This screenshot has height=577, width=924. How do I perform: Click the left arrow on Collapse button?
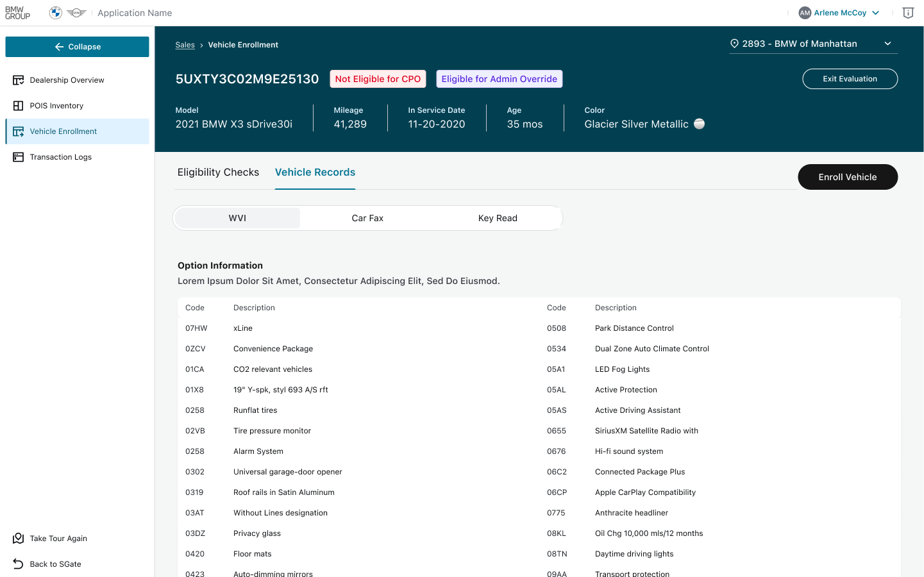tap(59, 47)
